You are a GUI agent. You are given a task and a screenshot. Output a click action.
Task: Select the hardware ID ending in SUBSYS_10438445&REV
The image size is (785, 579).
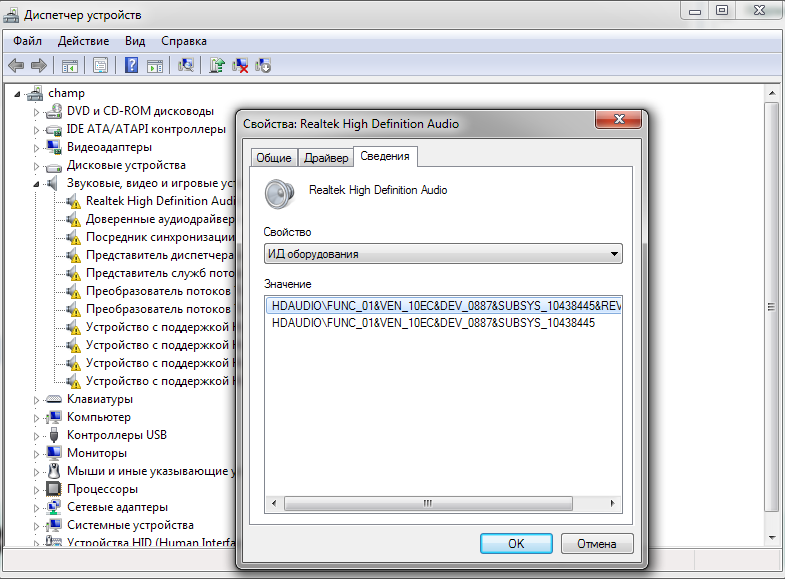[x=444, y=305]
